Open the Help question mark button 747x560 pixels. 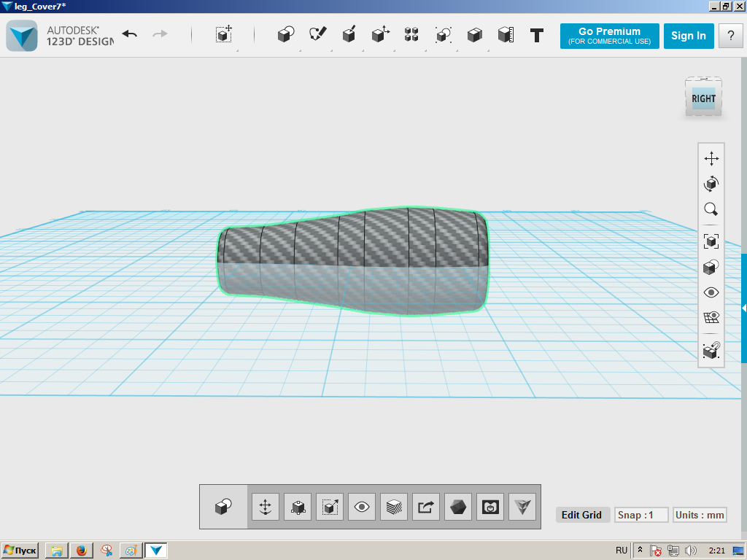coord(731,36)
